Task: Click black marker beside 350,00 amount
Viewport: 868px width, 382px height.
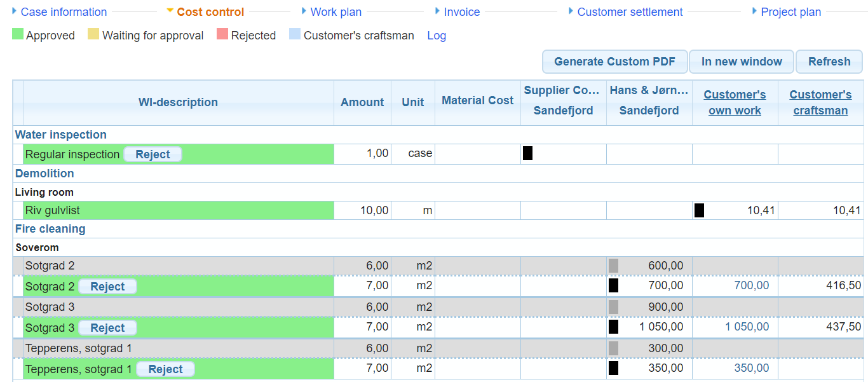Action: [613, 368]
